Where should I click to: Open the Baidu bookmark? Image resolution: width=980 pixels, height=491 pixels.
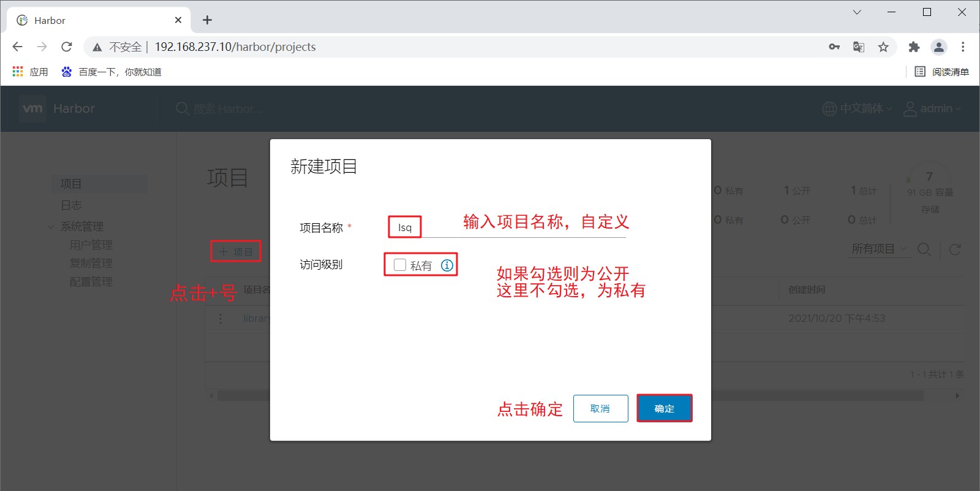point(111,72)
